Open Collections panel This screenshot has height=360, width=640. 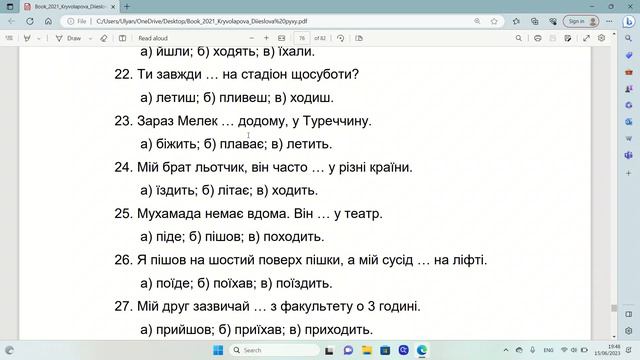(535, 21)
